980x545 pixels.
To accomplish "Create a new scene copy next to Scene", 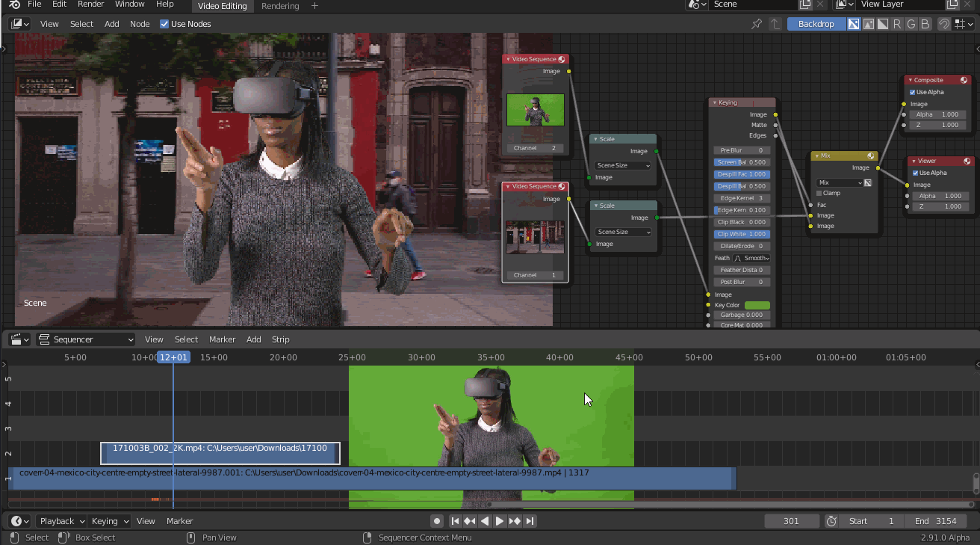I will (x=804, y=4).
